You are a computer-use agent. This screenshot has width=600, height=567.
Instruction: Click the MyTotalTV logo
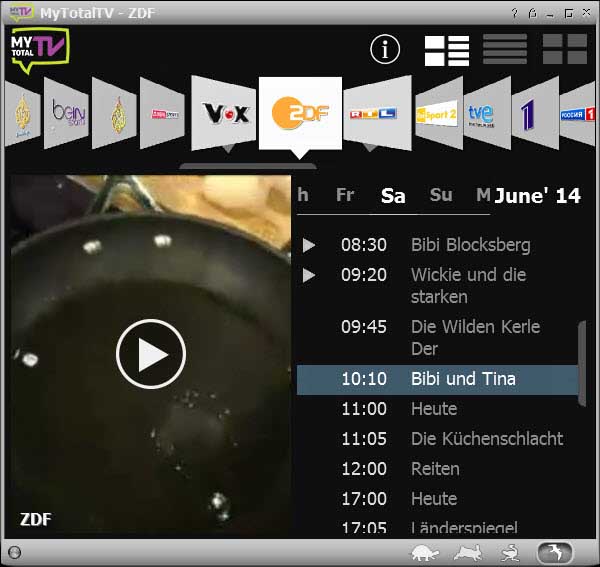pos(40,50)
